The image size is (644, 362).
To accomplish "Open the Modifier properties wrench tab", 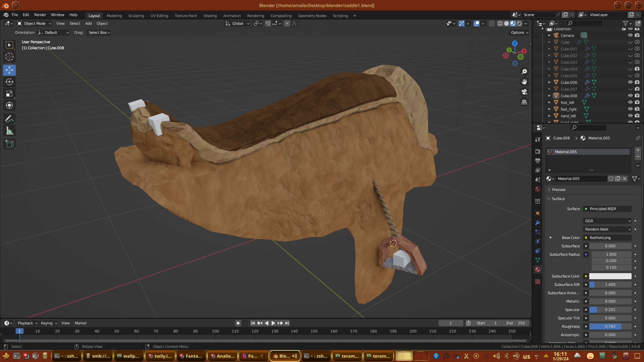I will pyautogui.click(x=538, y=223).
